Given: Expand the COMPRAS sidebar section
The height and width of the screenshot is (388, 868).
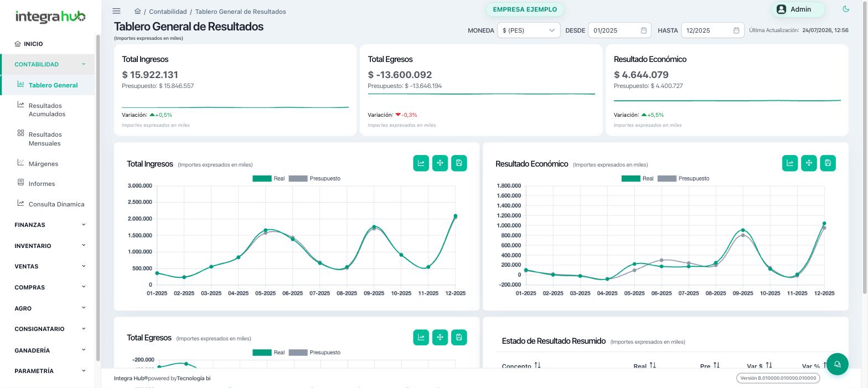Looking at the screenshot, I should pyautogui.click(x=48, y=287).
